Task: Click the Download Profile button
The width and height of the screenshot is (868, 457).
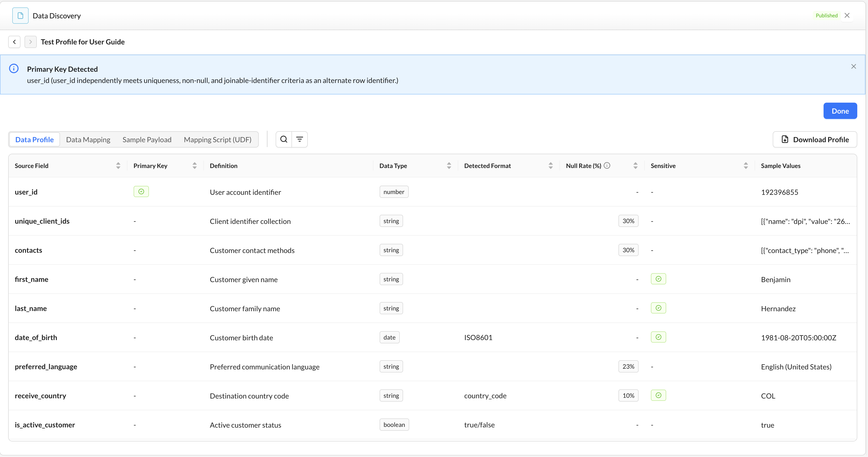Action: point(815,139)
